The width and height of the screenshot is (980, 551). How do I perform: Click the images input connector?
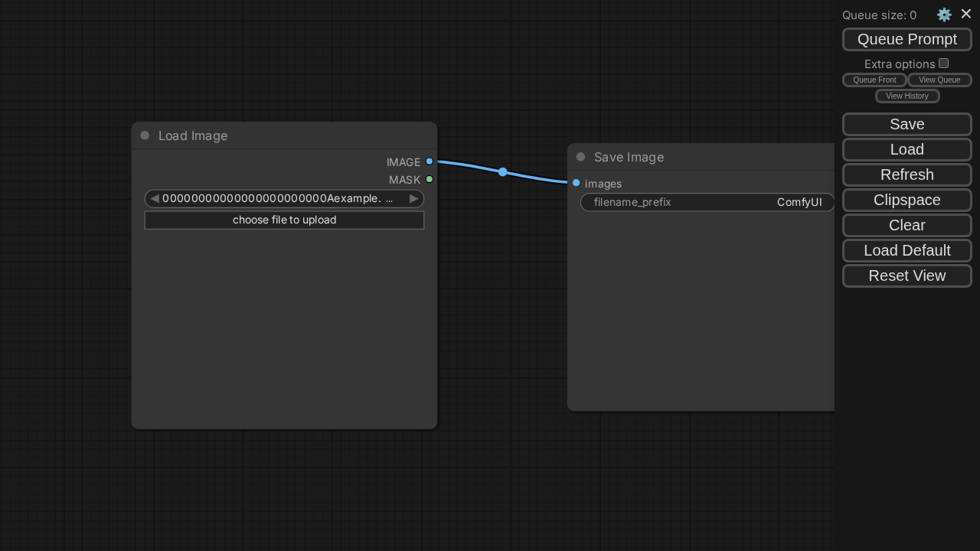(x=577, y=183)
